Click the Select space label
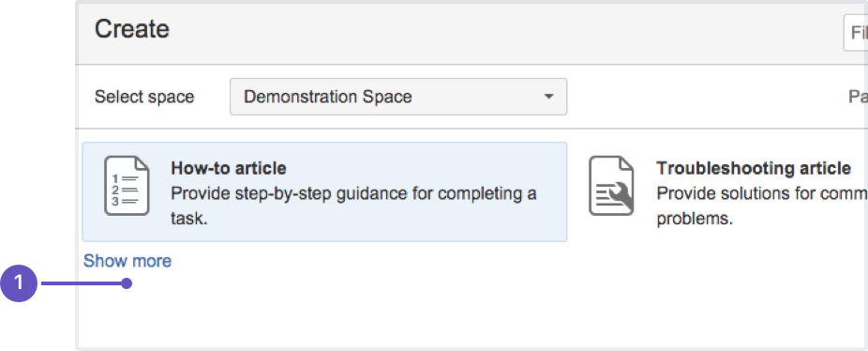 (144, 97)
